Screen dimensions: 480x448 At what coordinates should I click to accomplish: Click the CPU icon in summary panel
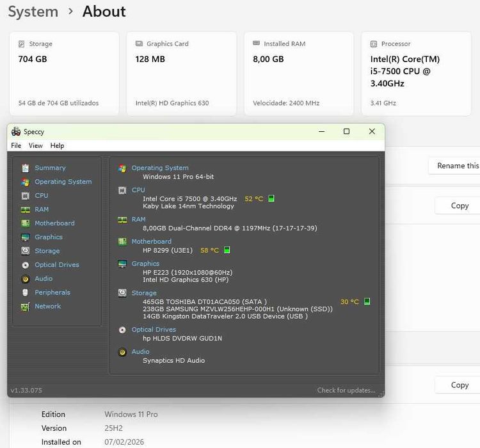click(x=122, y=191)
